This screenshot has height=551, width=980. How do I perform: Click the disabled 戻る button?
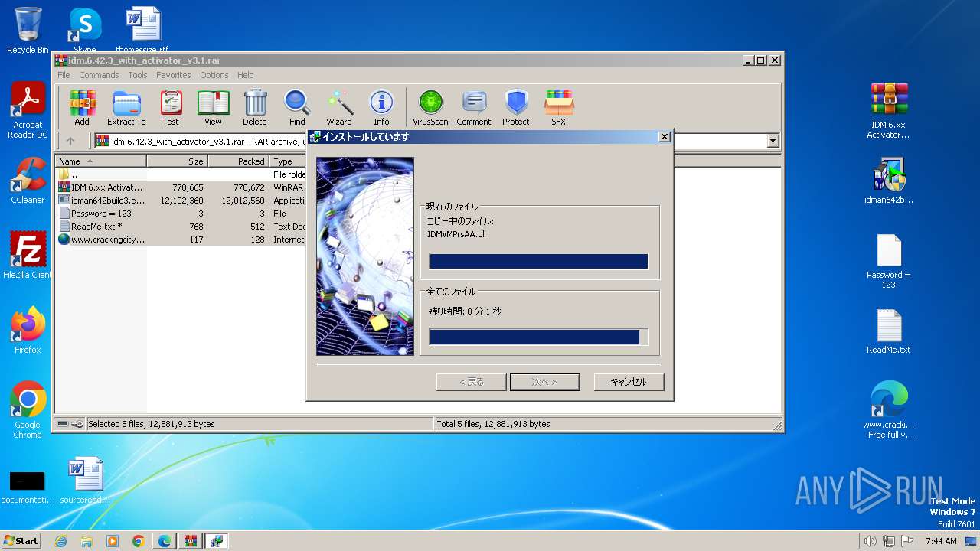coord(471,382)
